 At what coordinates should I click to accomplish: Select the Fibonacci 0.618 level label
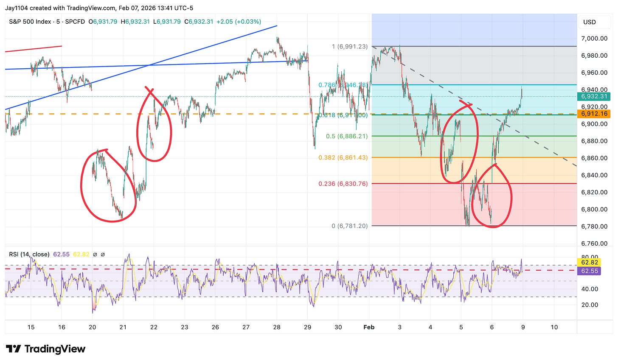(x=343, y=115)
